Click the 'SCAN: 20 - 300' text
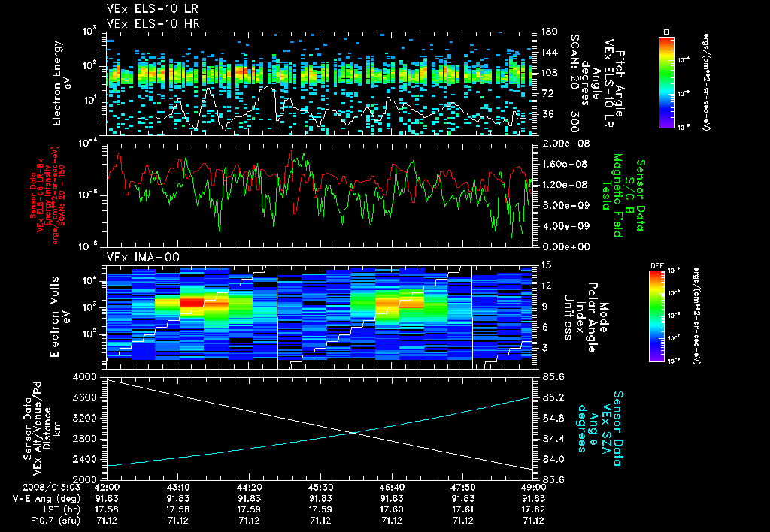Screen dimensions: 770x532 [x=574, y=83]
